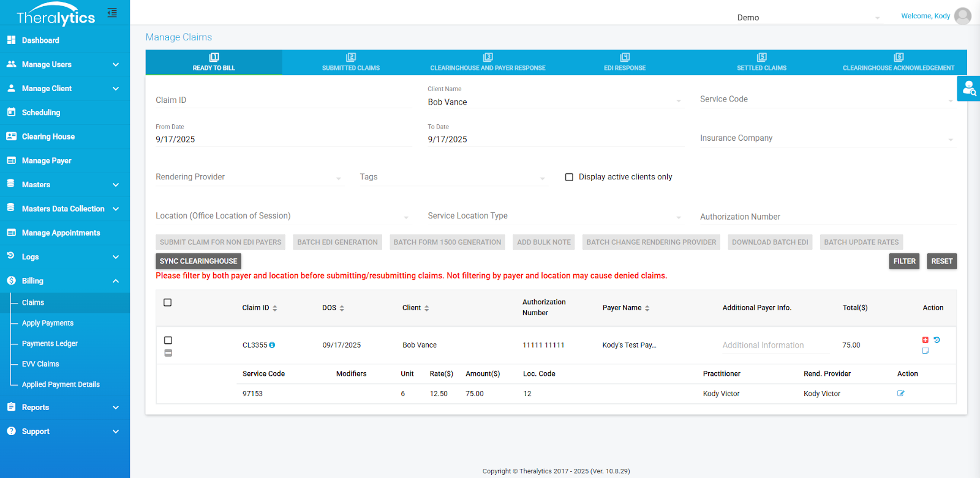Apply filters with the Filter button
Screen dimensions: 980x478
tap(904, 261)
